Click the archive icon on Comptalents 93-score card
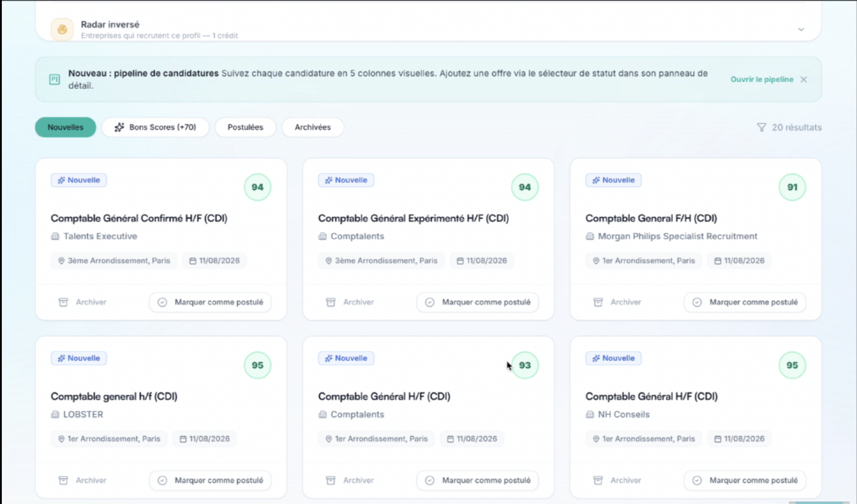857x504 pixels. (331, 480)
